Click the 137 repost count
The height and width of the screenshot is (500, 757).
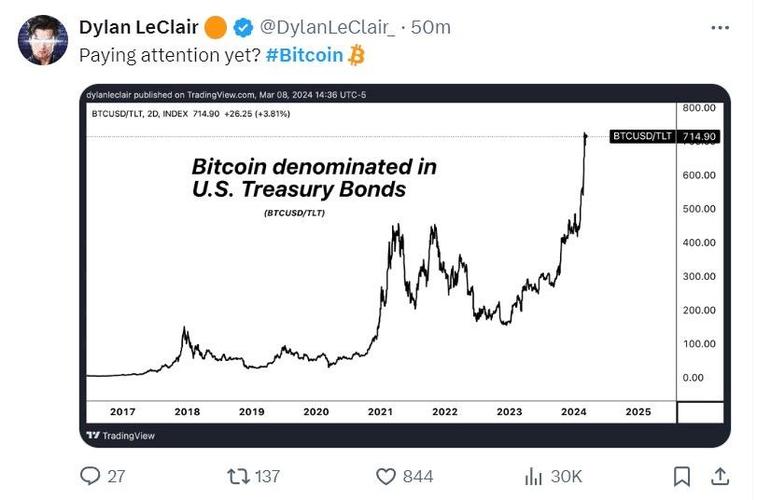click(x=267, y=476)
